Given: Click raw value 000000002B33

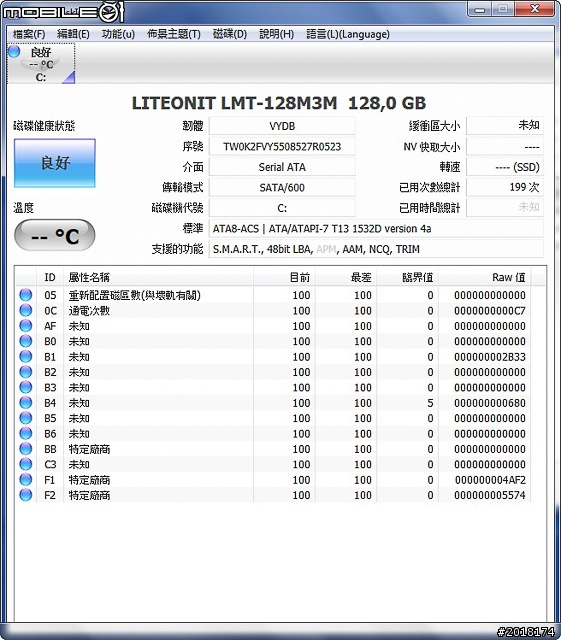Looking at the screenshot, I should click(x=490, y=357).
